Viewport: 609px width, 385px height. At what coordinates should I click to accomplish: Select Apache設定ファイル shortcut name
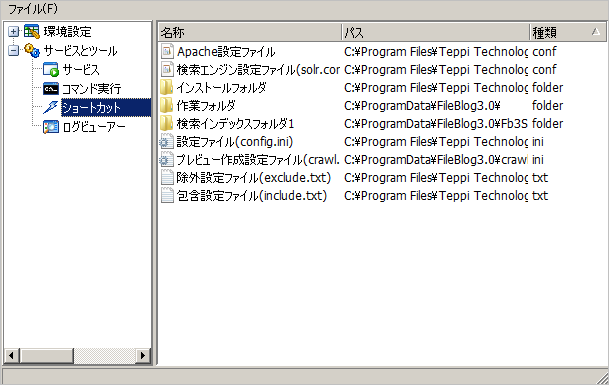tap(226, 51)
